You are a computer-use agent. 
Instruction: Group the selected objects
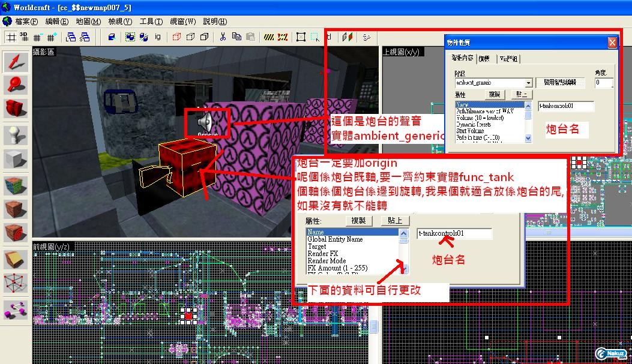click(x=130, y=37)
